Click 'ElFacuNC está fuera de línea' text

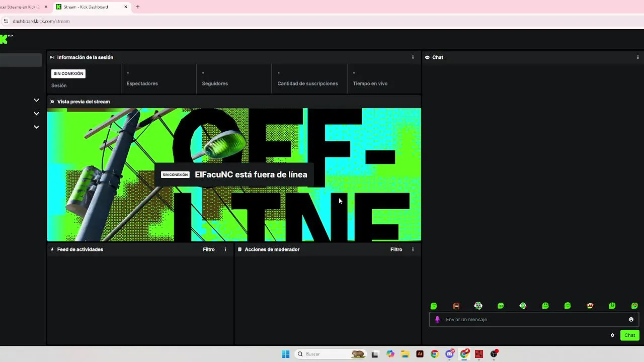click(x=251, y=174)
